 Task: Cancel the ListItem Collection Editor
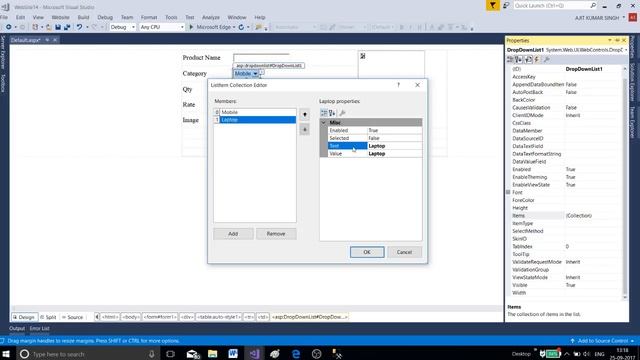point(404,252)
